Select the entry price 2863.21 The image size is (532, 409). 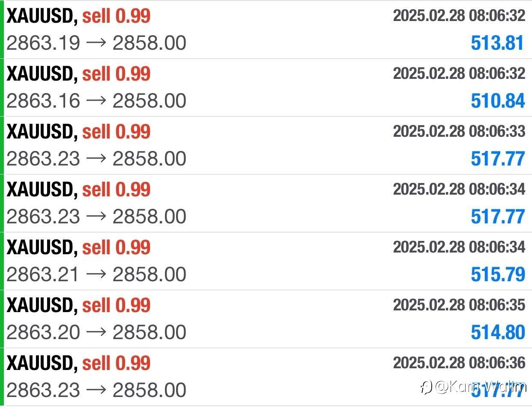click(43, 275)
